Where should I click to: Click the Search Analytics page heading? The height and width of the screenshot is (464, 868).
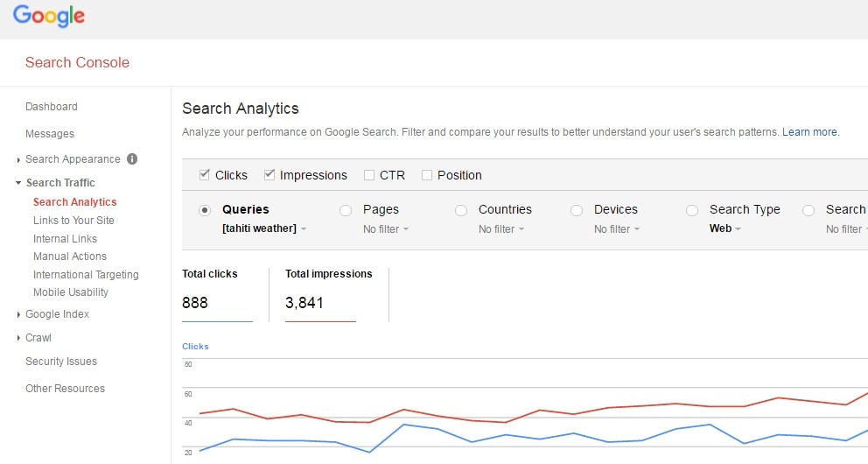click(x=241, y=109)
